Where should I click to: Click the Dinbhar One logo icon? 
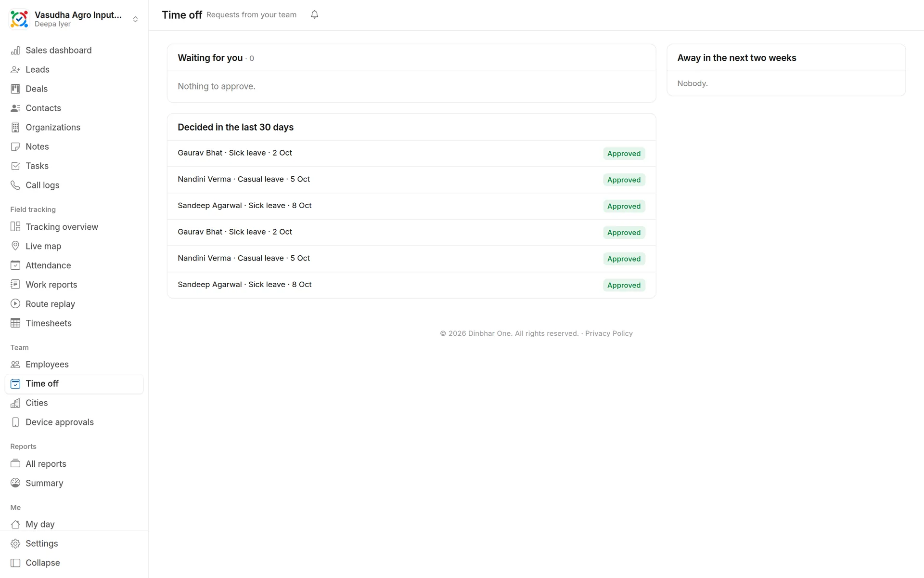[x=19, y=19]
